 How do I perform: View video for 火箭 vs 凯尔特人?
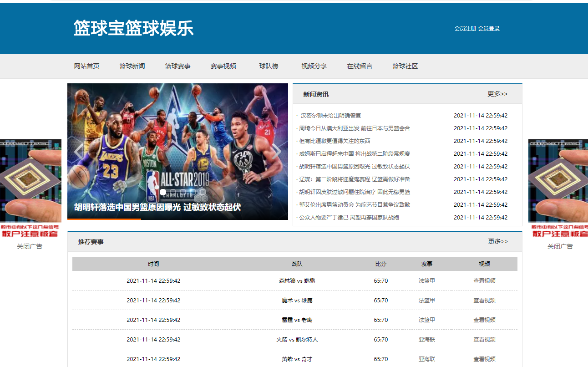(484, 340)
